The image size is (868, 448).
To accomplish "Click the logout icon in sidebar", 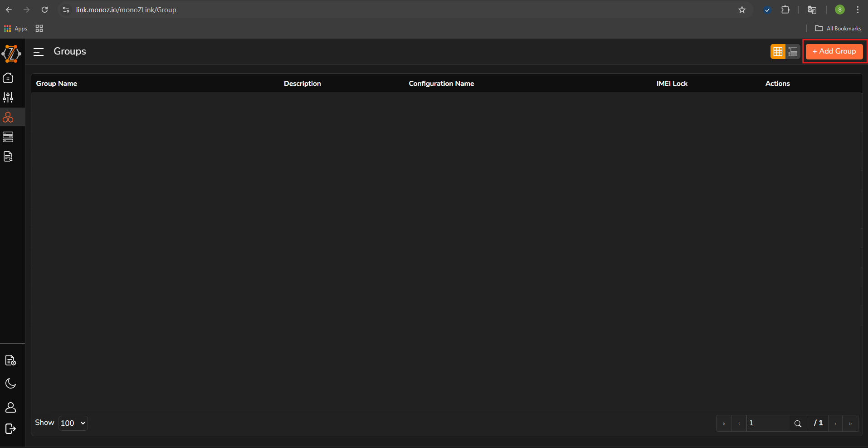I will [x=10, y=429].
